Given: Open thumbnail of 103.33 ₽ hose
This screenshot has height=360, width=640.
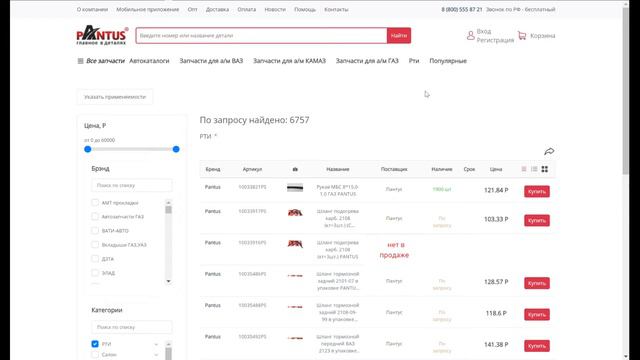Looking at the screenshot, I should point(295,212).
